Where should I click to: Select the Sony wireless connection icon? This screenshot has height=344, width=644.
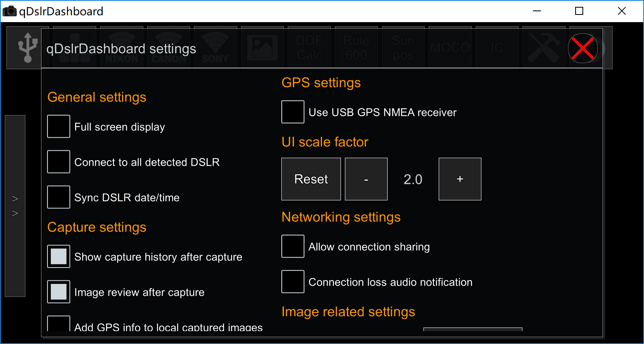tap(215, 47)
